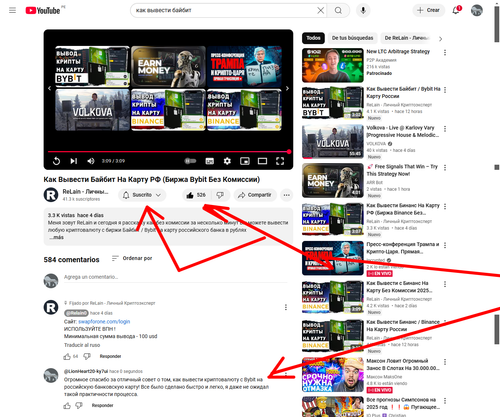The image size is (500, 417).
Task: Clear the search box text
Action: pyautogui.click(x=320, y=10)
